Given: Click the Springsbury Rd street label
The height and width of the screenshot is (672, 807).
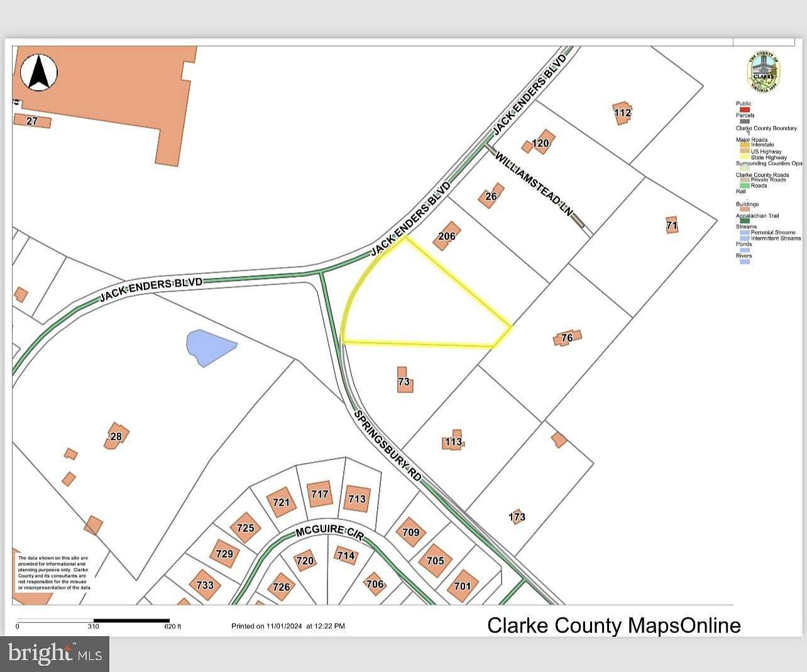Looking at the screenshot, I should coord(387,445).
